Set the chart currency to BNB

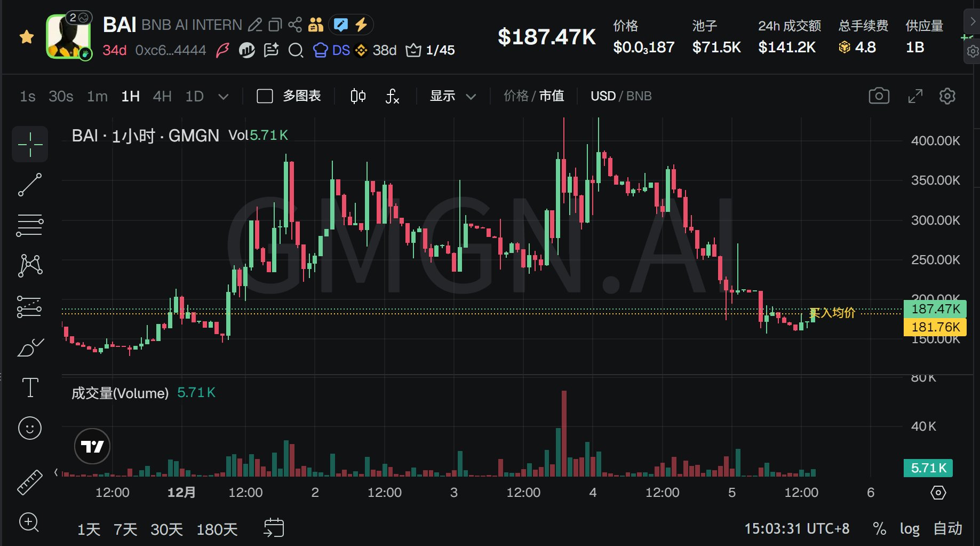[x=639, y=96]
